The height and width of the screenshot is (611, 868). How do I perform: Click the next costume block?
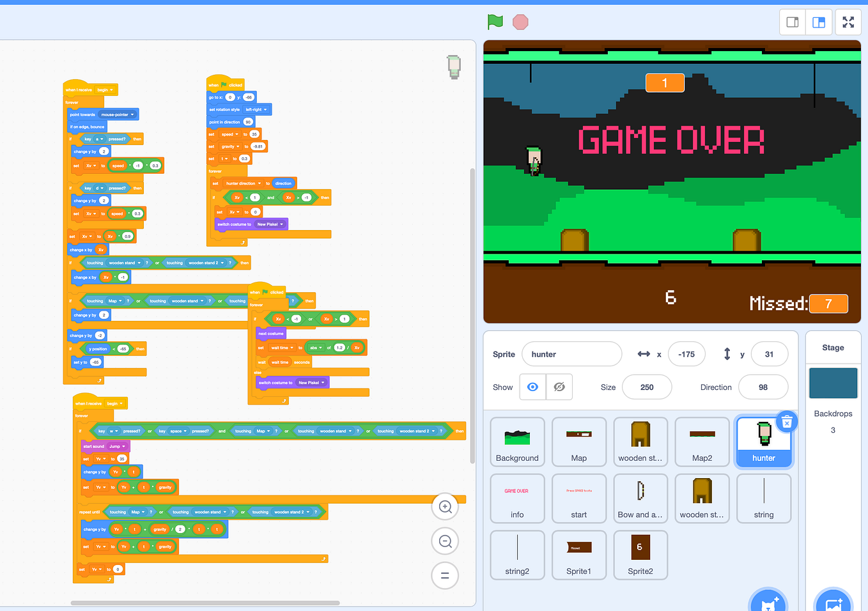(270, 334)
